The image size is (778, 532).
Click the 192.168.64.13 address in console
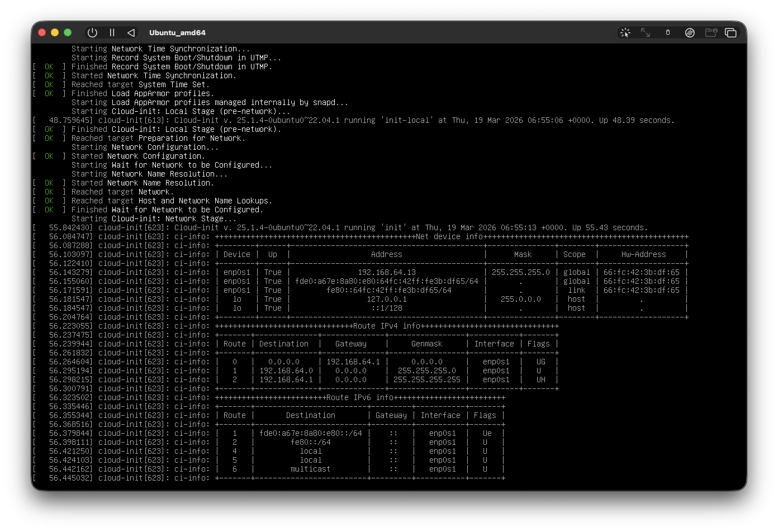(386, 272)
